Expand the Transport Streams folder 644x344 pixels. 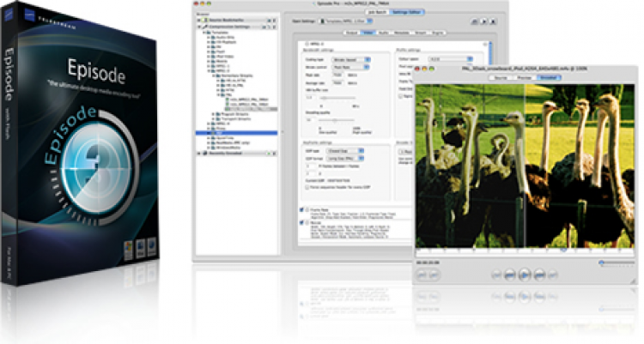[x=214, y=118]
